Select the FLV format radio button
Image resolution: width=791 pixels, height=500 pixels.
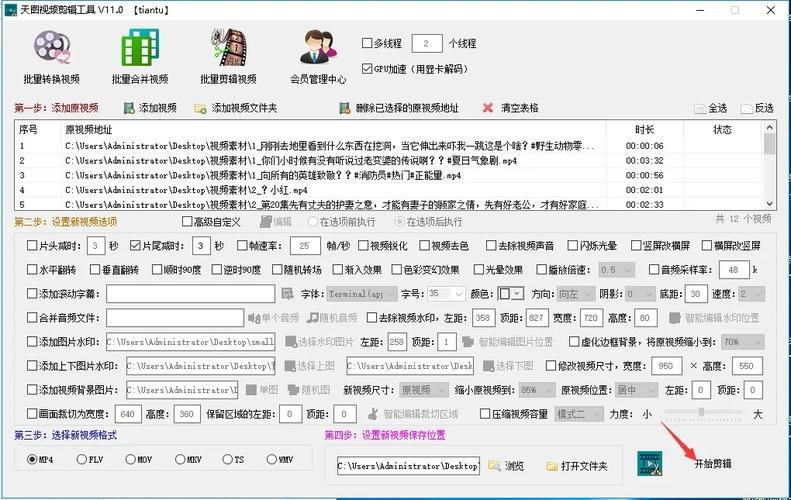point(82,459)
